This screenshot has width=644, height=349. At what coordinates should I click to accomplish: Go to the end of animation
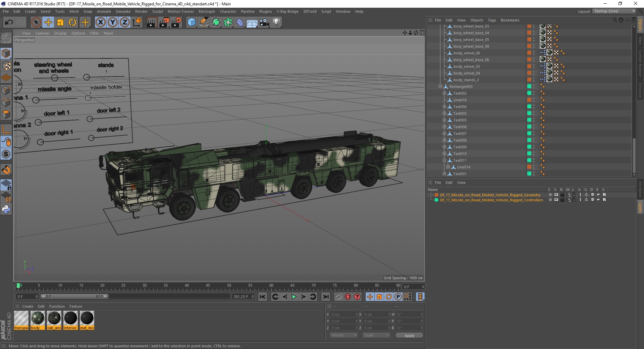(325, 297)
